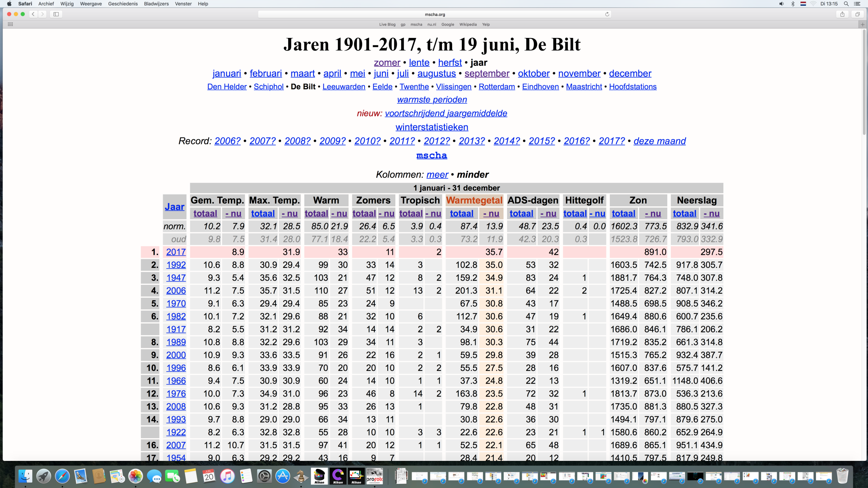Launch Launchpad from the dock
The image size is (868, 488).
click(x=44, y=476)
